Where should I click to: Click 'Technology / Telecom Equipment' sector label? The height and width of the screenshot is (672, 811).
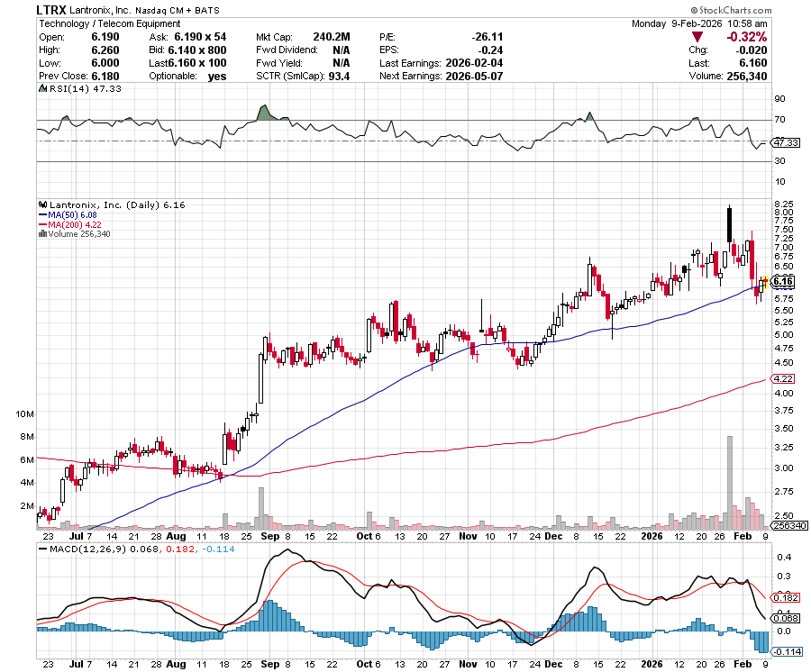tap(110, 23)
